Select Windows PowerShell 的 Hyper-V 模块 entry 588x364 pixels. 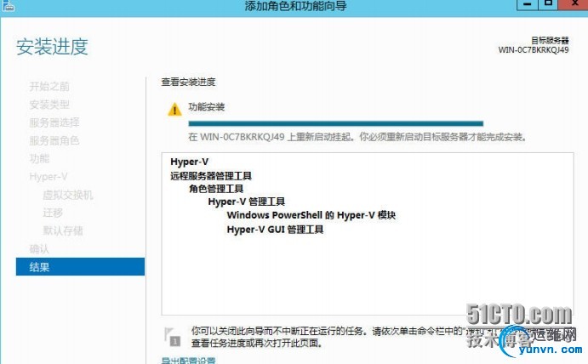tap(311, 215)
